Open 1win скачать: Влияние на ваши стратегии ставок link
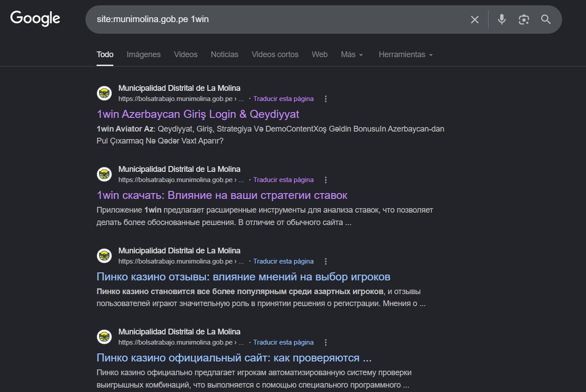586x392 pixels. (x=222, y=195)
